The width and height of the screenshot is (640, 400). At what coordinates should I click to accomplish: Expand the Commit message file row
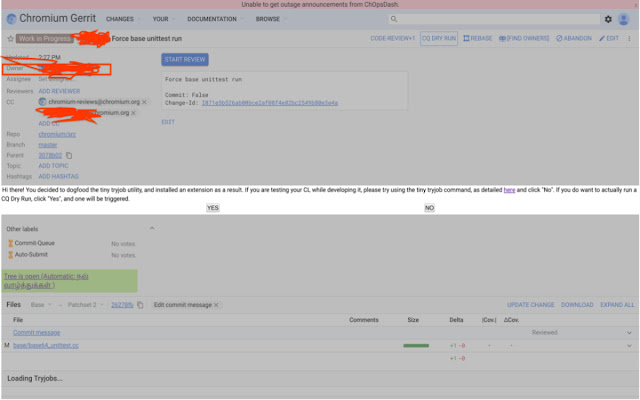pos(629,333)
